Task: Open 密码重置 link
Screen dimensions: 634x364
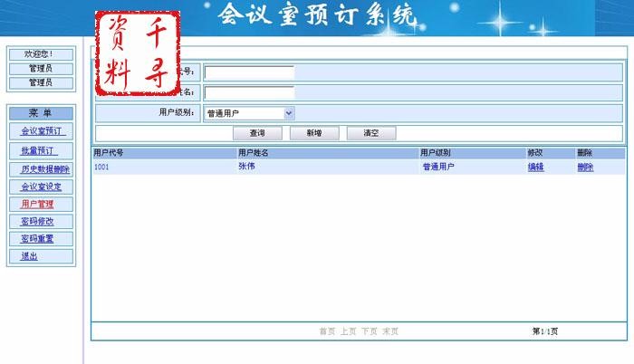Action: point(37,239)
